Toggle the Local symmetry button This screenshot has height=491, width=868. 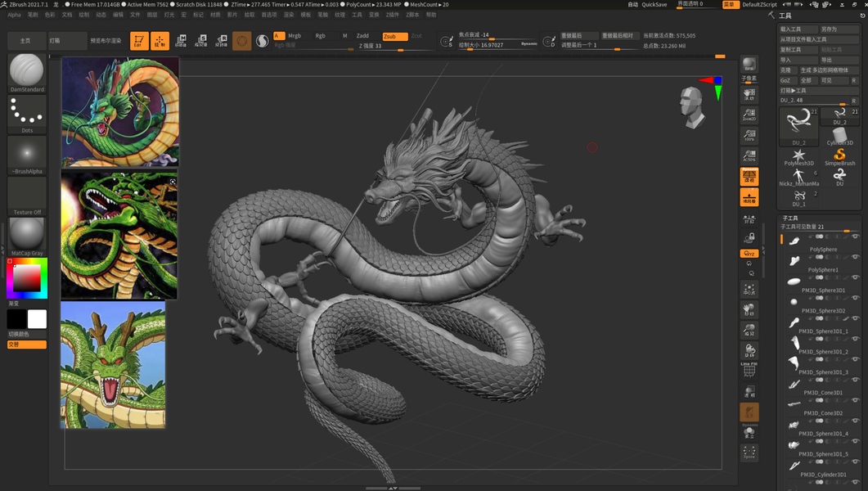pos(749,218)
